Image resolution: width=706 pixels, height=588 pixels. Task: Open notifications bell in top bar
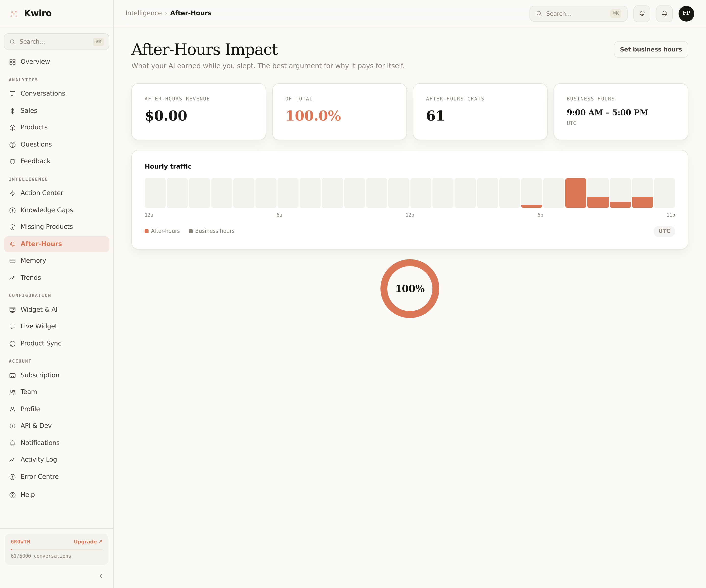[x=664, y=14]
